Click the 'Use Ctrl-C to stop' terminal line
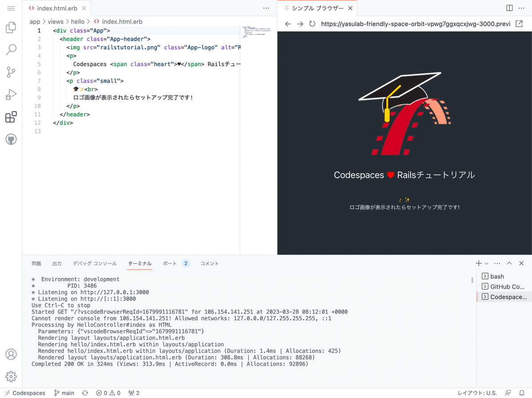The image size is (532, 398). 61,305
